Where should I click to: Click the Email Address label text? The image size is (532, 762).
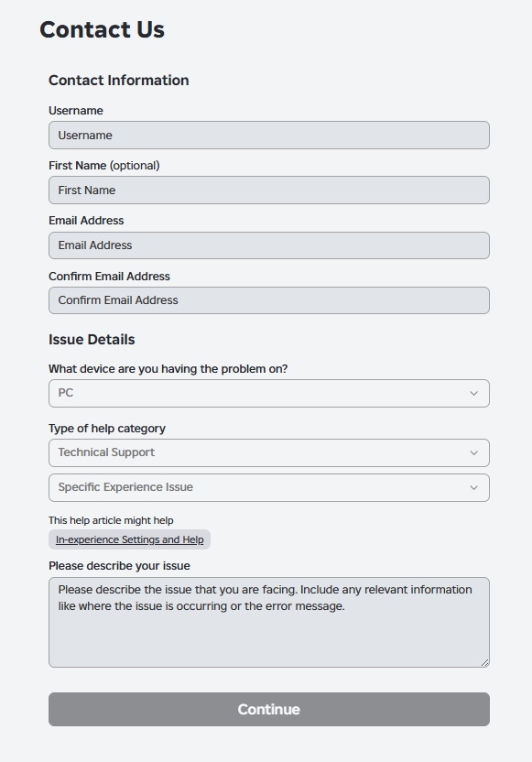point(86,221)
